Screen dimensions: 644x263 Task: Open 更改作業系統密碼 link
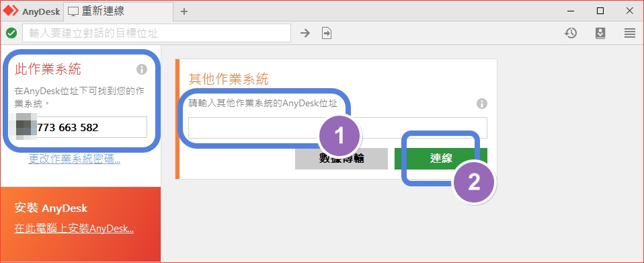click(x=75, y=159)
